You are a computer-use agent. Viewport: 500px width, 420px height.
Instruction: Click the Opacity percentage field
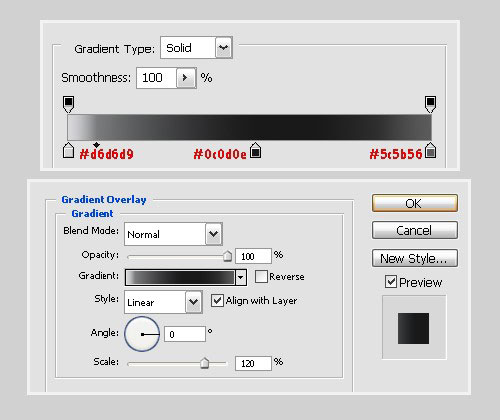(x=253, y=256)
